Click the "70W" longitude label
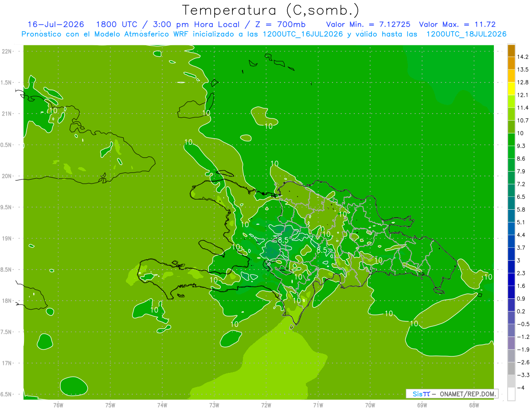Image resolution: width=532 pixels, height=411 pixels. point(370,405)
